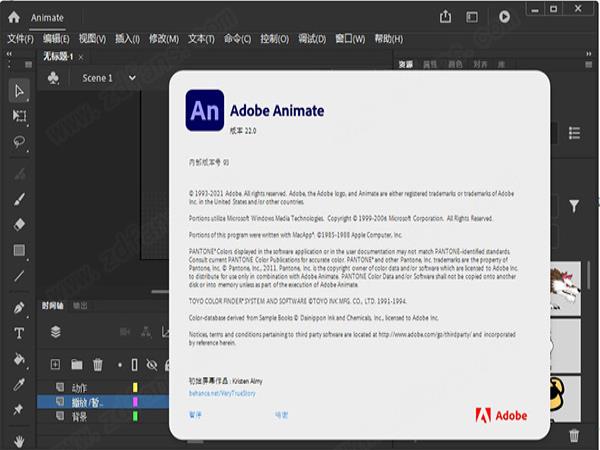The image size is (600, 450).
Task: Open the 帮助(H) menu
Action: (388, 39)
